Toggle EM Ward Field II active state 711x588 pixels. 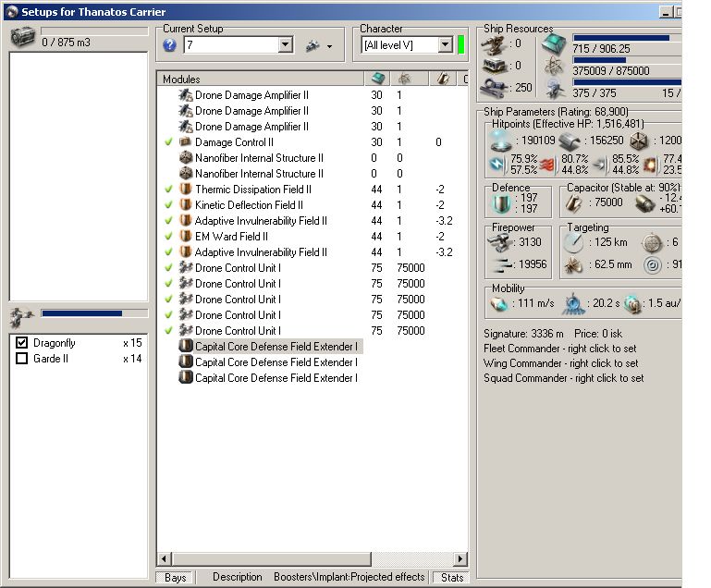(x=168, y=236)
